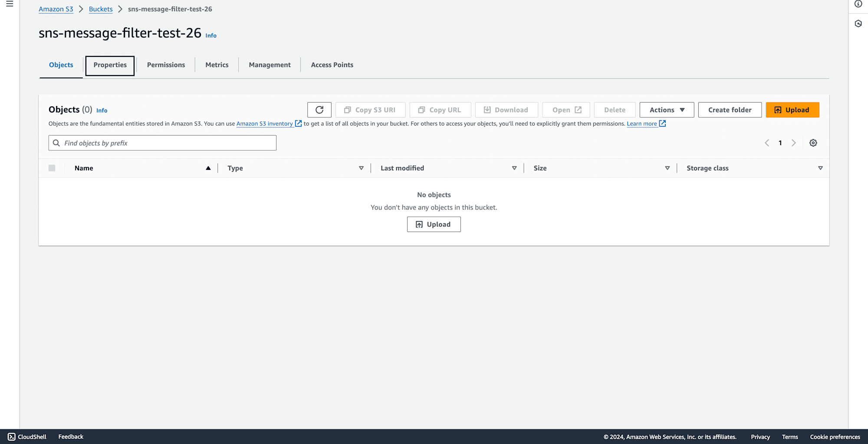Click the Delete button
Screen dimensions: 868x444
(615, 110)
